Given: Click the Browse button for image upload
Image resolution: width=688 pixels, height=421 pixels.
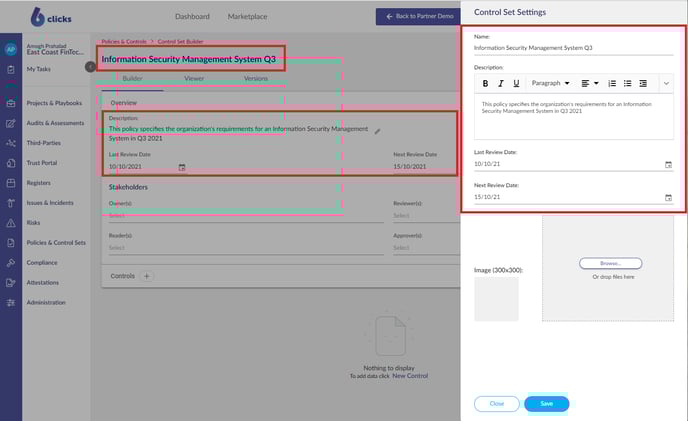Looking at the screenshot, I should tap(610, 263).
